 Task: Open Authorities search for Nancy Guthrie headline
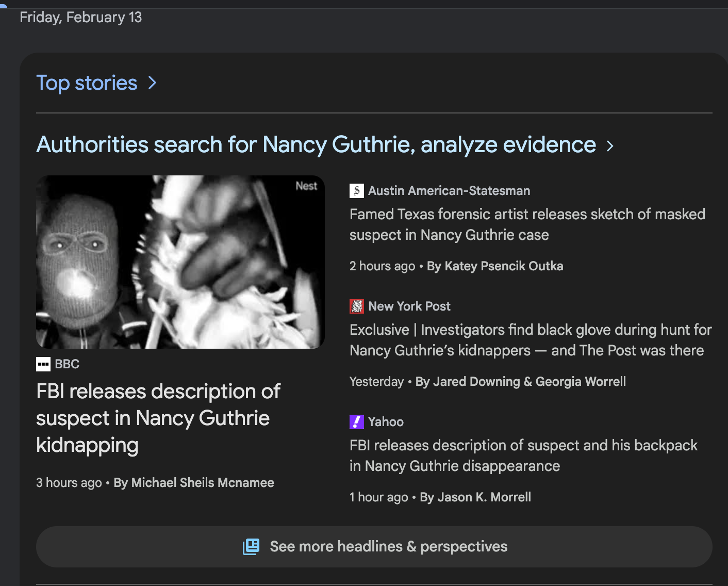point(316,145)
